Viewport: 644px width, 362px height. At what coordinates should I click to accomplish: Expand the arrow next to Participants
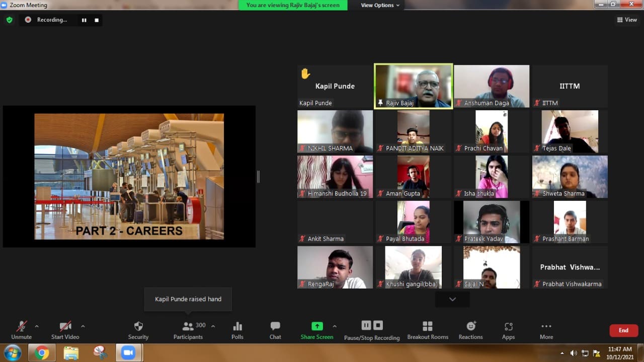tap(213, 326)
